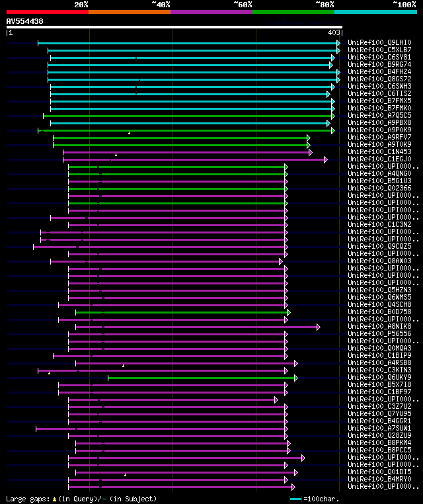Select the UniRef100_C3Z7U2 label
The height and width of the screenshot is (504, 423).
(x=379, y=406)
